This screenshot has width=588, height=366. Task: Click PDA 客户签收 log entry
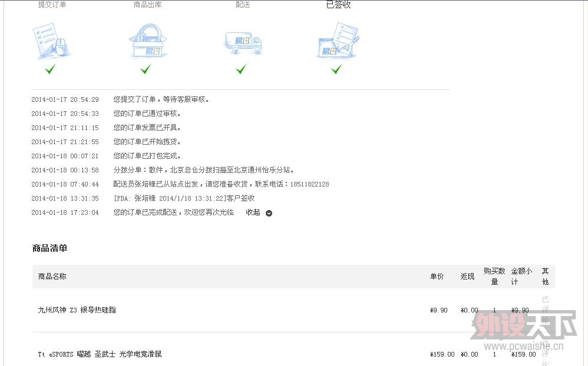[x=184, y=198]
